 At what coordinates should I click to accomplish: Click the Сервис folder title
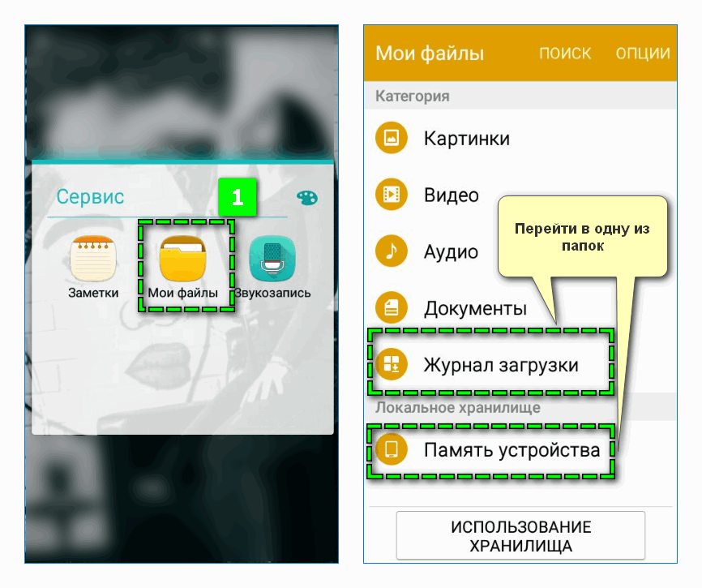click(89, 195)
